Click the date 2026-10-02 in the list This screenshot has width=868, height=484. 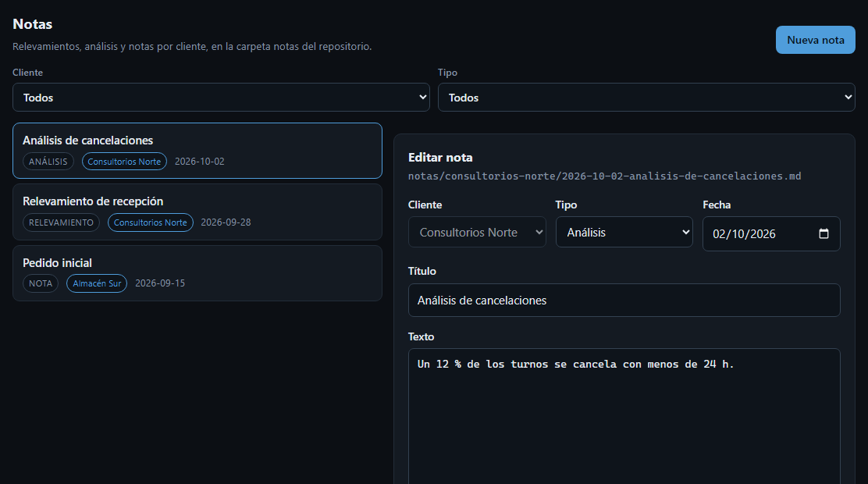pyautogui.click(x=199, y=161)
